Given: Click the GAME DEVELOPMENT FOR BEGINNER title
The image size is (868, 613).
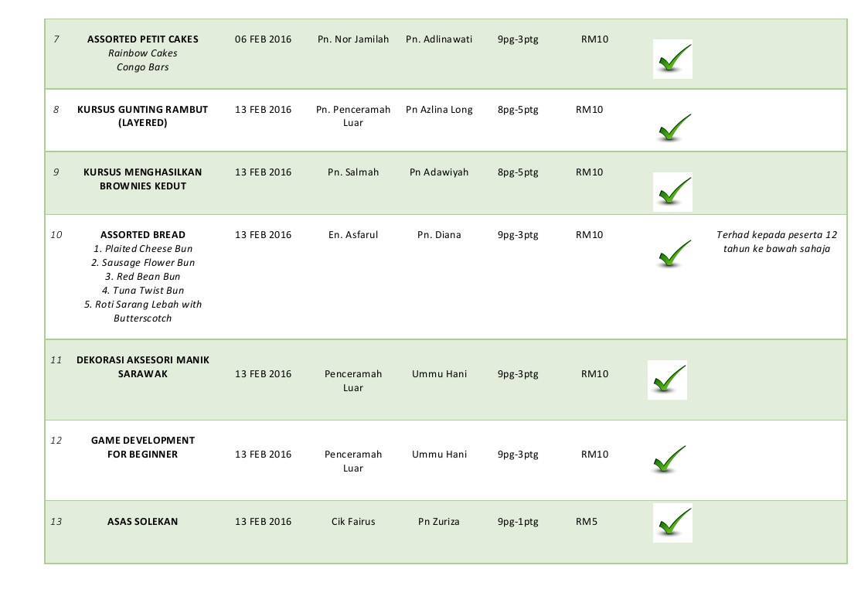Looking at the screenshot, I should (x=143, y=448).
